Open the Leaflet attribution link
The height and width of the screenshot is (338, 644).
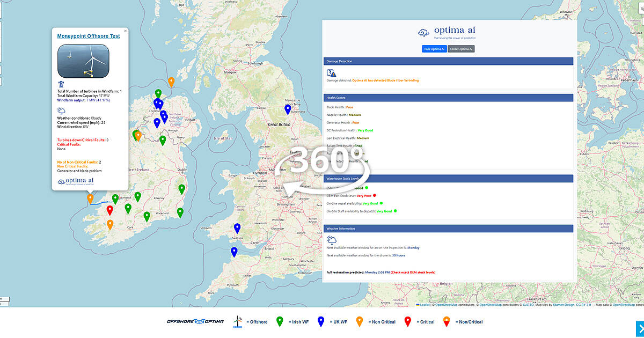click(425, 305)
